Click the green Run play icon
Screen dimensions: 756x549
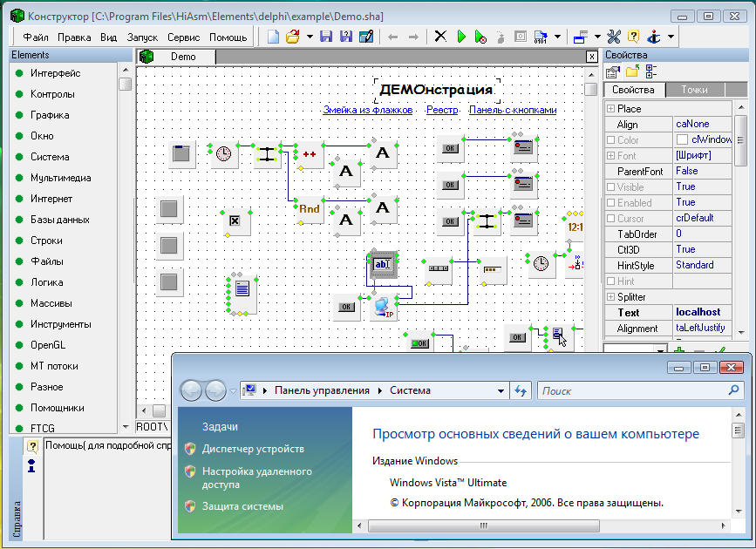tap(461, 37)
